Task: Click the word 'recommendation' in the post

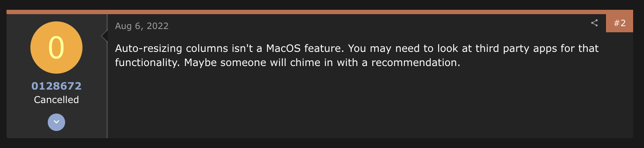Action: click(x=415, y=62)
